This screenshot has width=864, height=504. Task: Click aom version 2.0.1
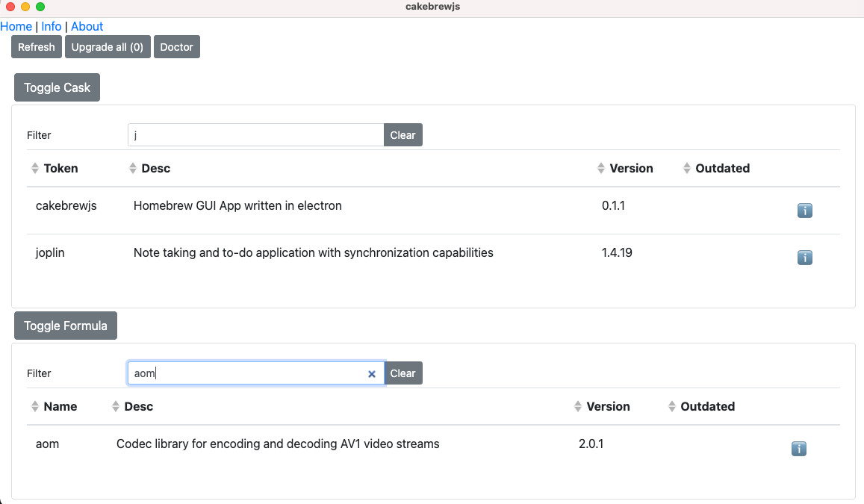(591, 444)
